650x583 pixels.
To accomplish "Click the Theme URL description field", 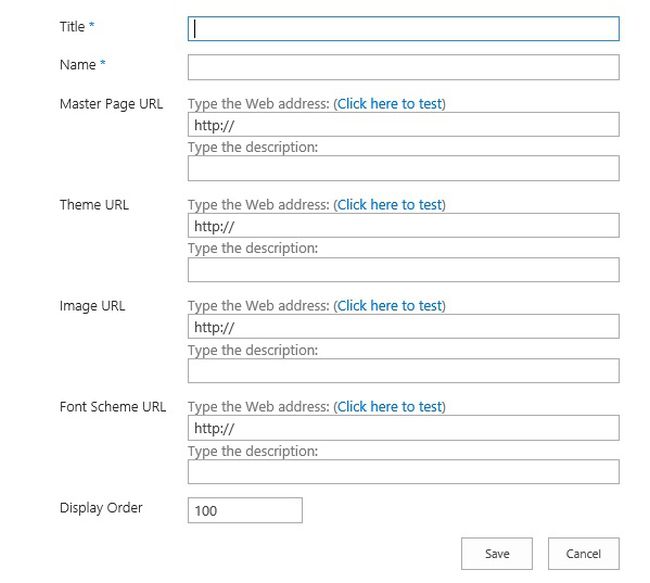I will 403,269.
